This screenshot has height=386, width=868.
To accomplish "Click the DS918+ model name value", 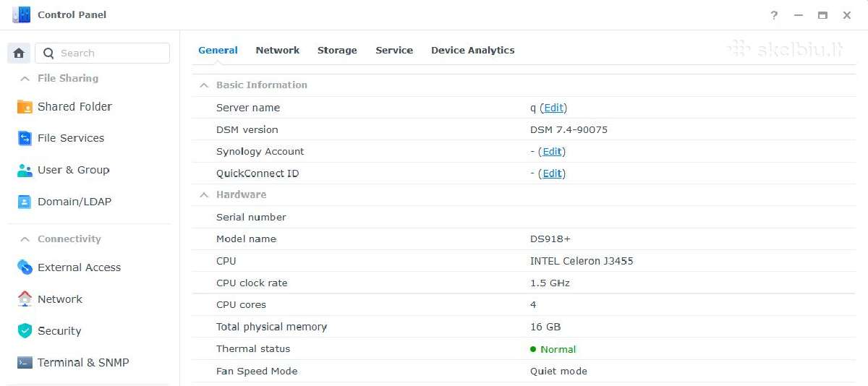I will [x=550, y=239].
